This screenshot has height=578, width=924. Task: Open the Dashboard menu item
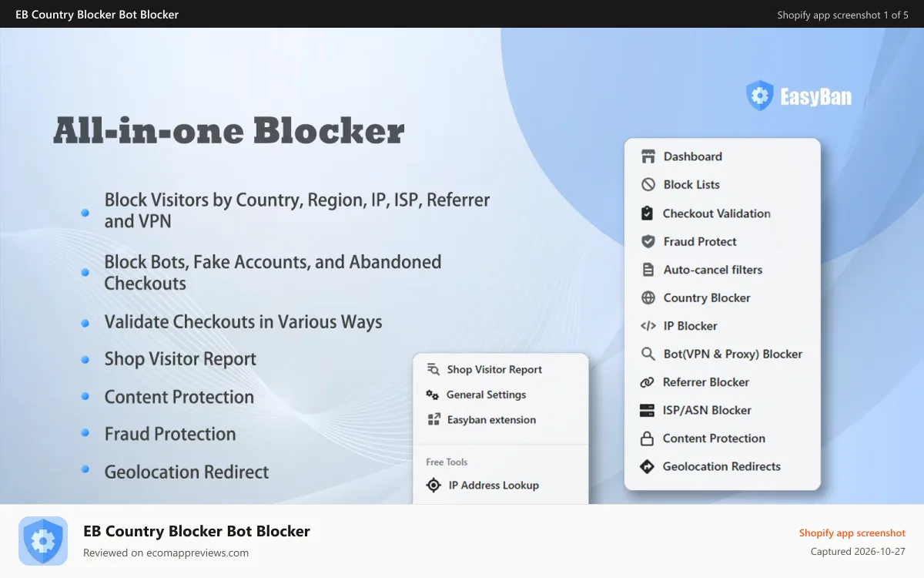[693, 156]
